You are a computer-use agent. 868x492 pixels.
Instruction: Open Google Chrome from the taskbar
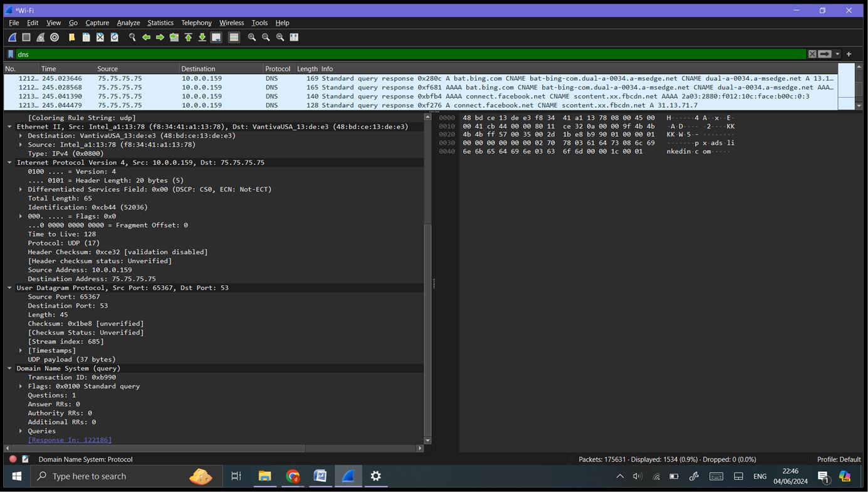pyautogui.click(x=292, y=476)
